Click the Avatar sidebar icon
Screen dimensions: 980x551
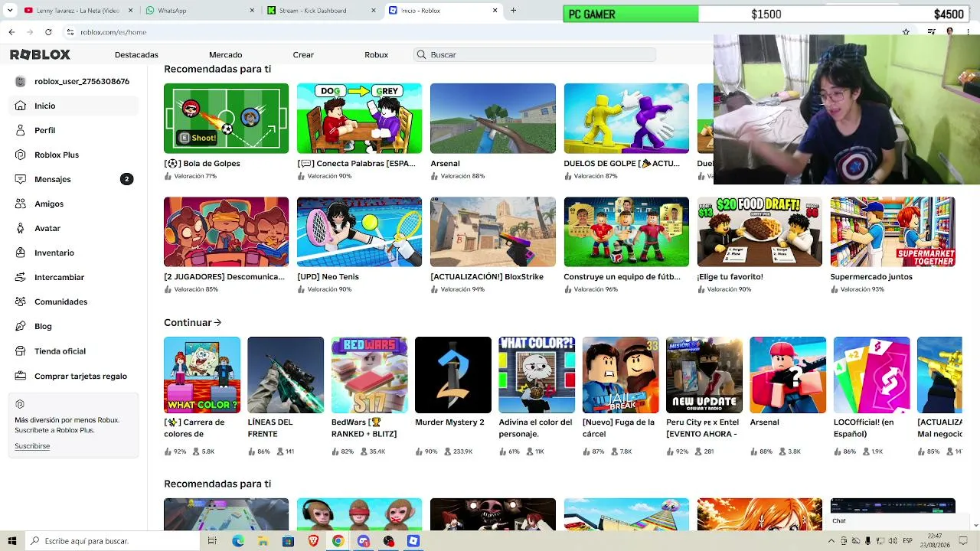coord(20,228)
